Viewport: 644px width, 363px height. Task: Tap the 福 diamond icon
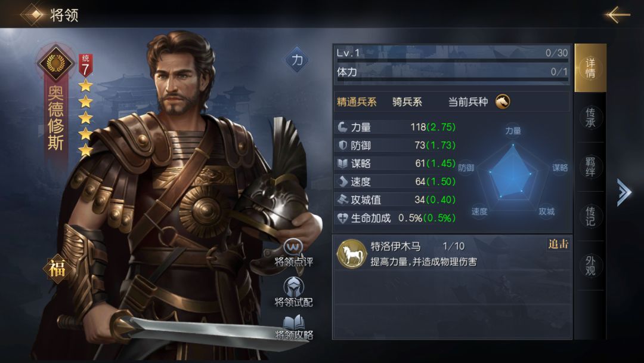(x=57, y=269)
